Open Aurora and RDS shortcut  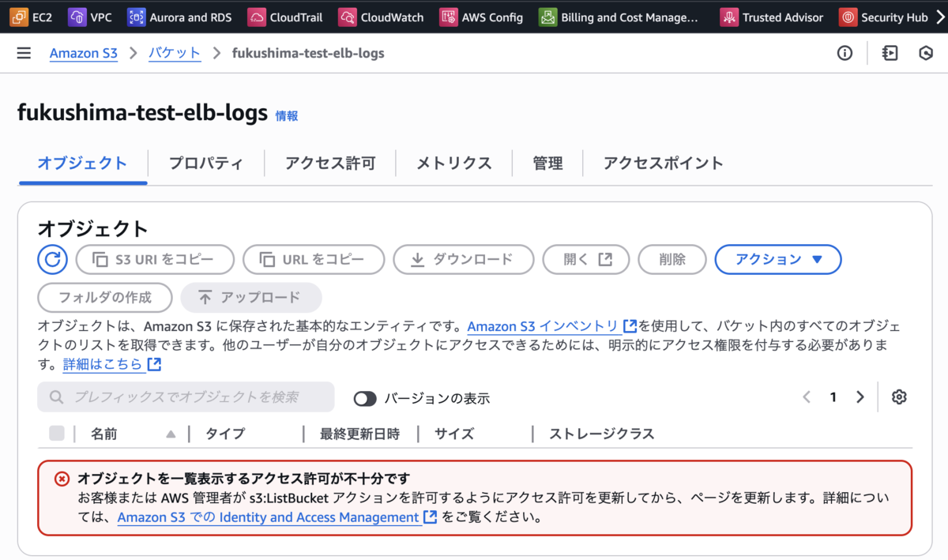pos(179,17)
